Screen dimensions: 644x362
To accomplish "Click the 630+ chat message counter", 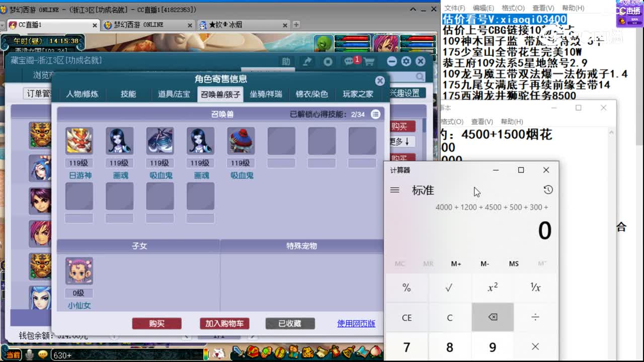I will tap(62, 355).
